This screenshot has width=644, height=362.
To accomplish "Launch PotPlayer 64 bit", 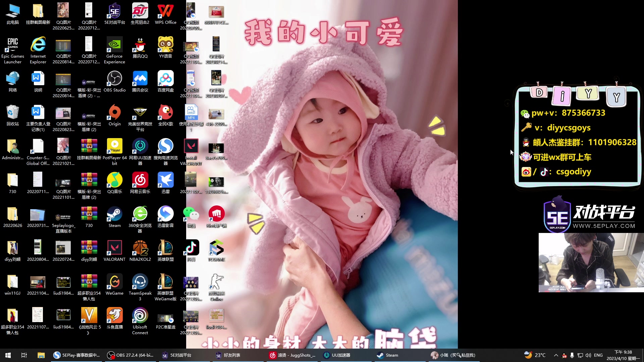I will click(x=114, y=152).
